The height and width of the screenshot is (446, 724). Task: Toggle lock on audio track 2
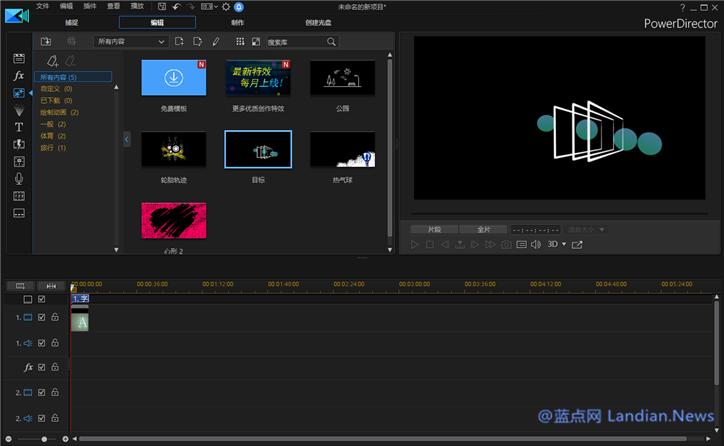pos(54,418)
